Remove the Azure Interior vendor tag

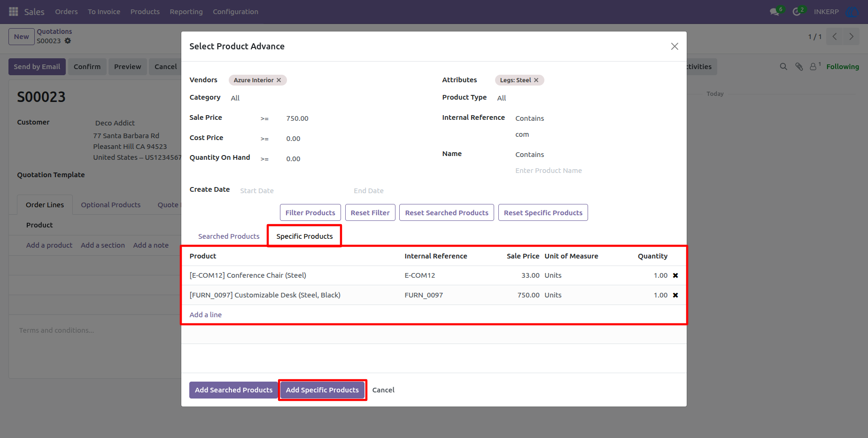pyautogui.click(x=279, y=80)
